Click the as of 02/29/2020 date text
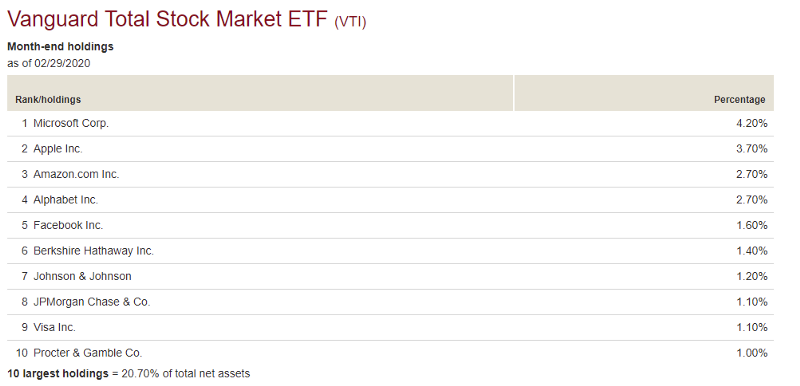The image size is (800, 386). (x=48, y=63)
